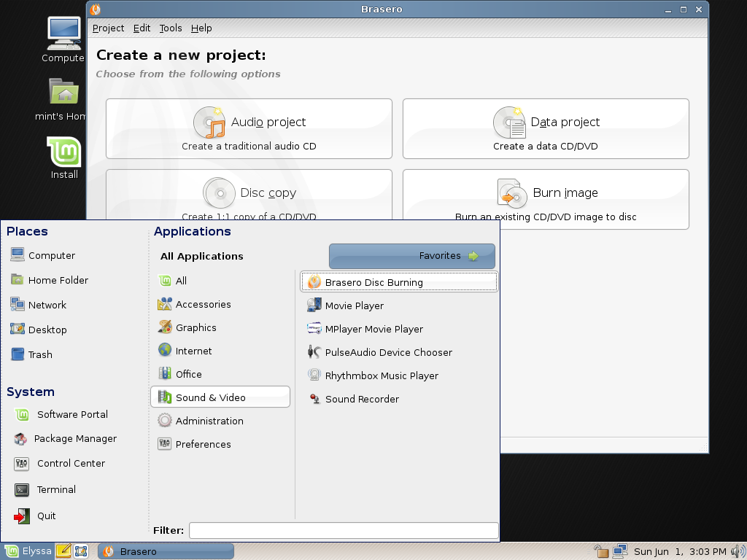Open the Help menu
Screen dimensions: 747x560
[201, 28]
